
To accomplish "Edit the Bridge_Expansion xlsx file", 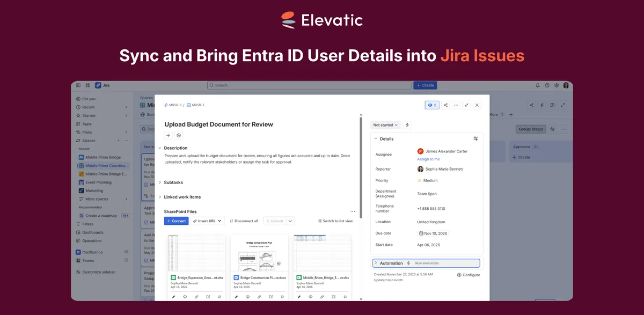I will coord(173,296).
